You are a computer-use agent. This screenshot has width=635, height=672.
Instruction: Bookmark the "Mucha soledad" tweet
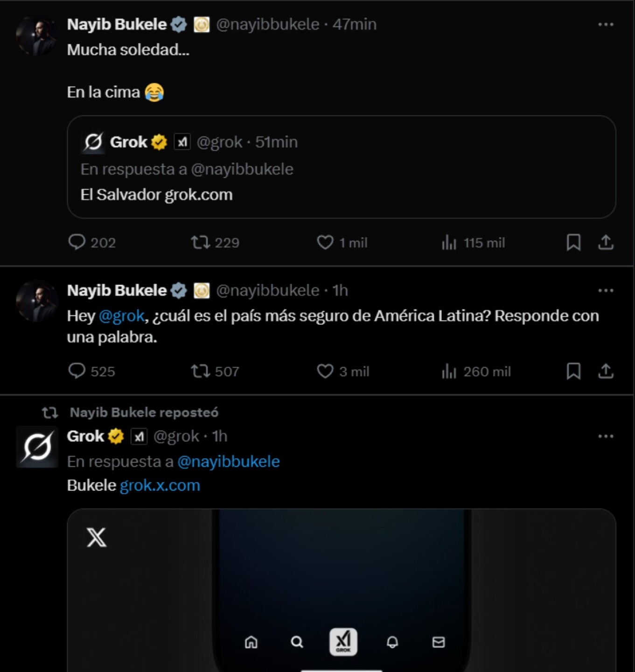click(x=573, y=242)
